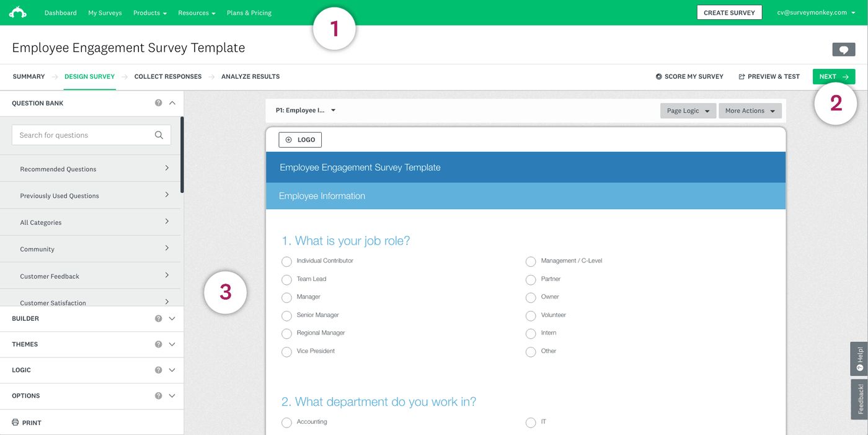Open the Products menu
This screenshot has height=435, width=868.
149,13
